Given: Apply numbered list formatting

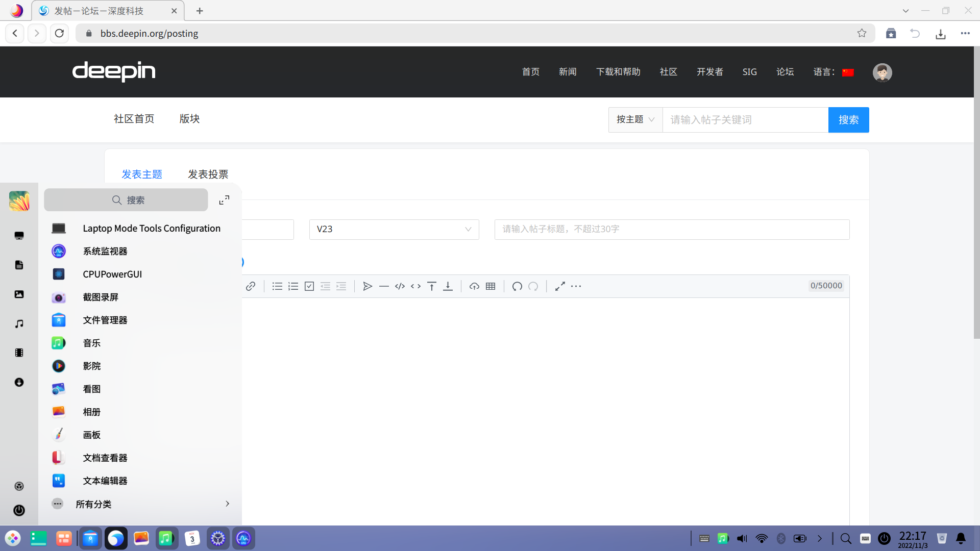Looking at the screenshot, I should point(293,286).
